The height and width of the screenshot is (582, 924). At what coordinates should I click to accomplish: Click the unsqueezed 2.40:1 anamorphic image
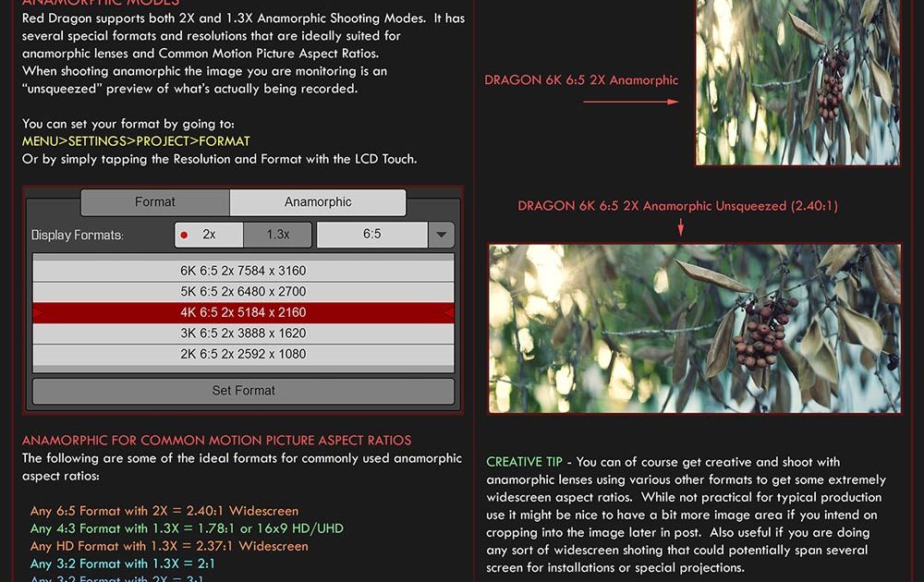(695, 329)
